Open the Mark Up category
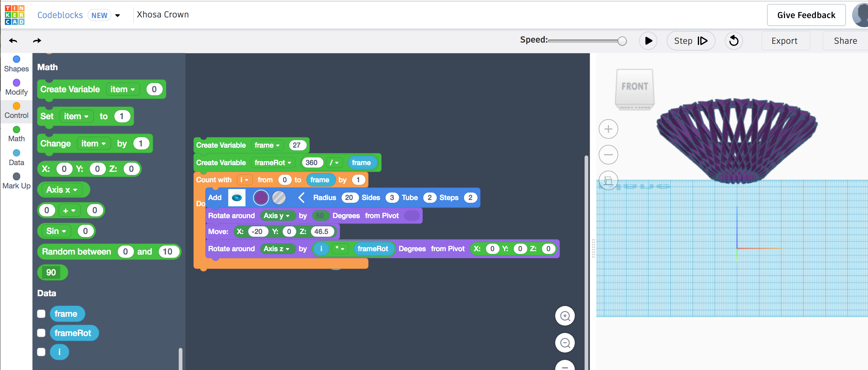 pos(16,181)
